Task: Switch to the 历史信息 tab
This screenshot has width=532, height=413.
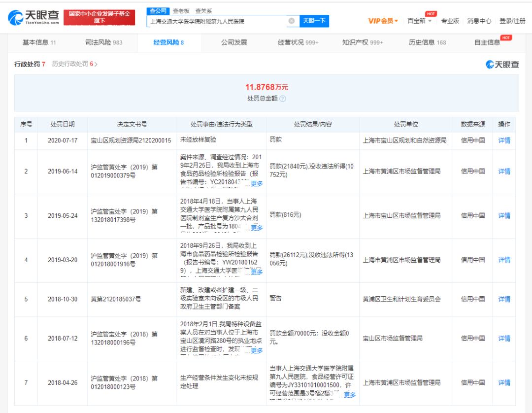Action: coord(427,42)
